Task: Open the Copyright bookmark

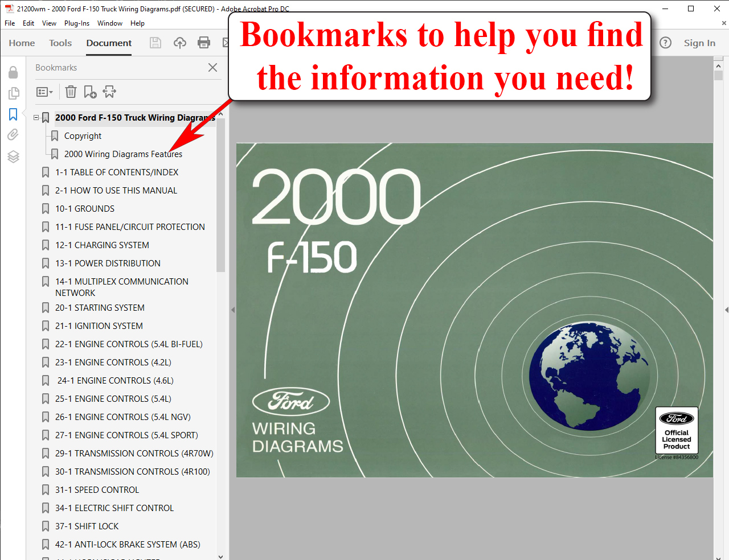Action: tap(83, 136)
